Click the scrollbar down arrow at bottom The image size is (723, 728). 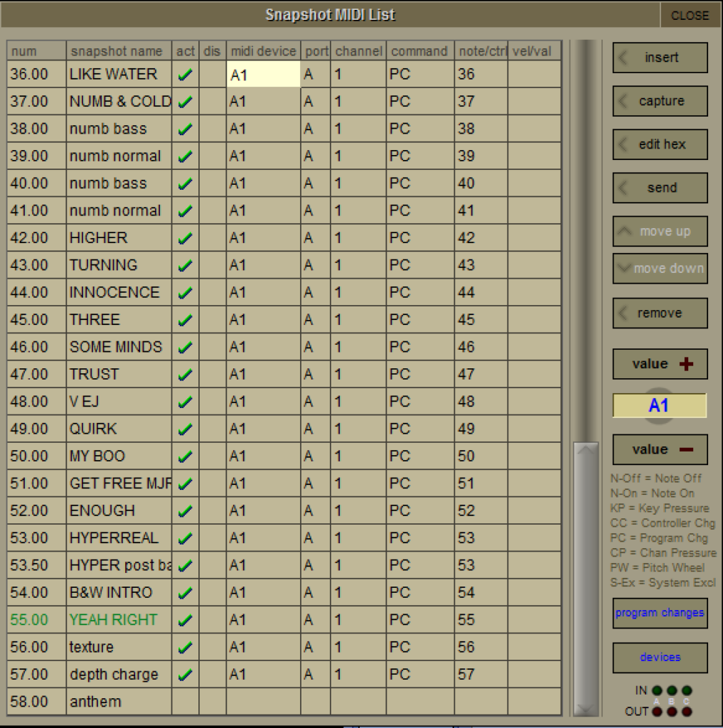[586, 707]
